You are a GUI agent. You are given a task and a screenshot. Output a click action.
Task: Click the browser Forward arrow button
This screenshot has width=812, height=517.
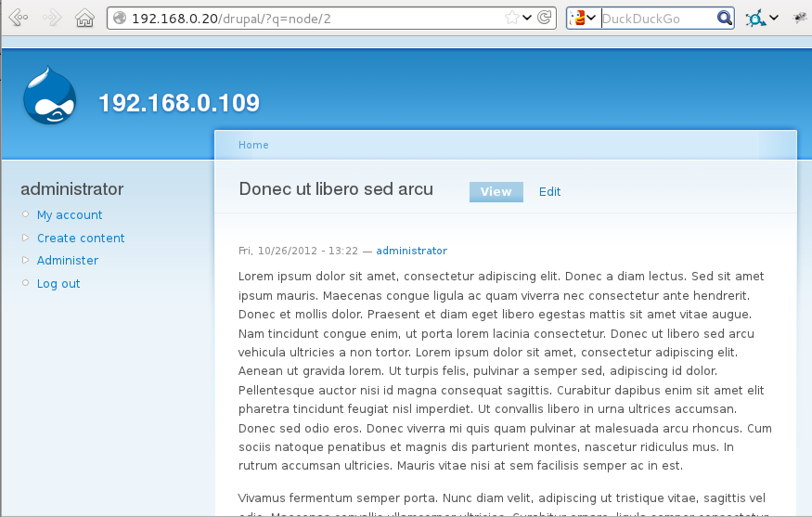(x=52, y=18)
